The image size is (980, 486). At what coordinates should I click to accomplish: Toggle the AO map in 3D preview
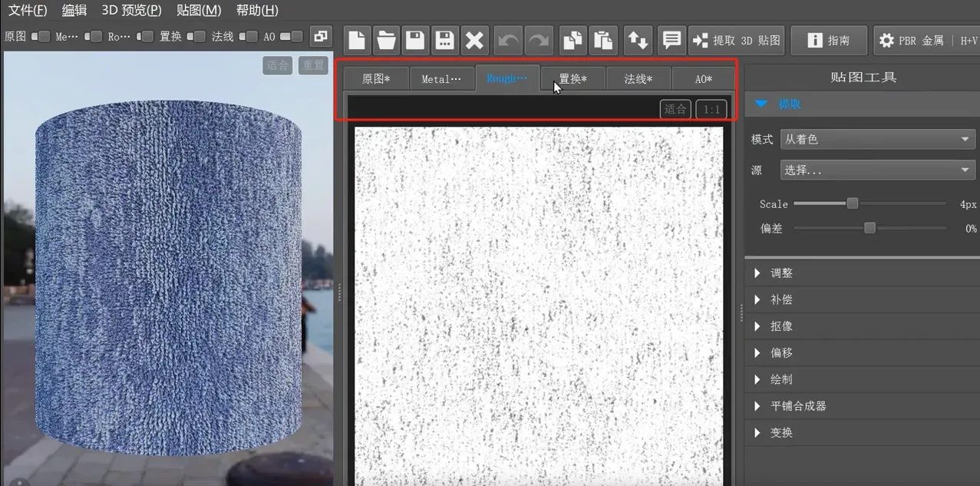pyautogui.click(x=291, y=36)
